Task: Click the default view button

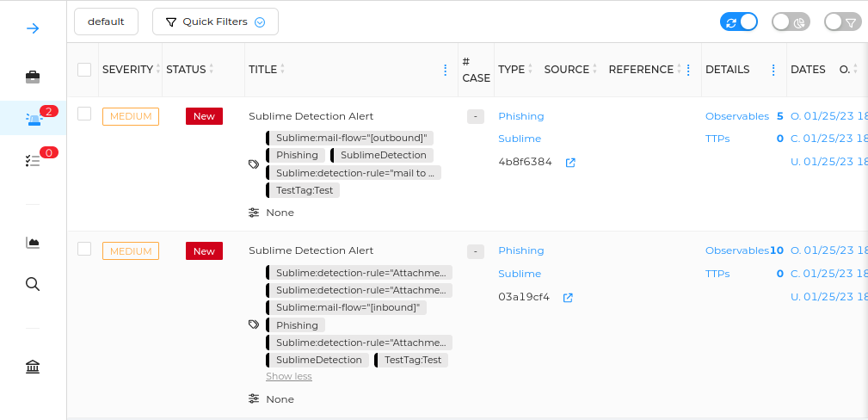Action: coord(106,22)
